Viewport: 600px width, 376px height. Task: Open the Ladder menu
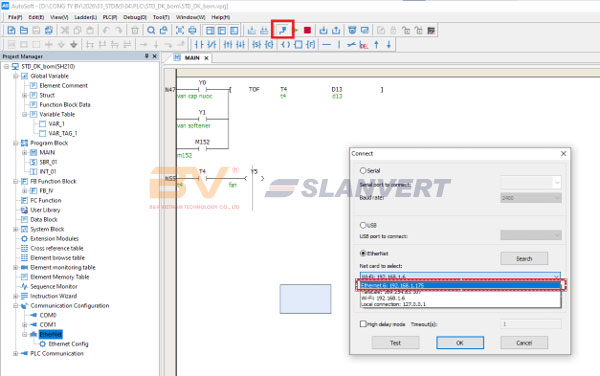tap(85, 17)
